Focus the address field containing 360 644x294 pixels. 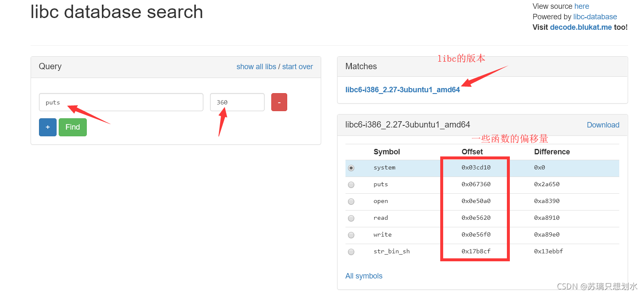pos(237,102)
